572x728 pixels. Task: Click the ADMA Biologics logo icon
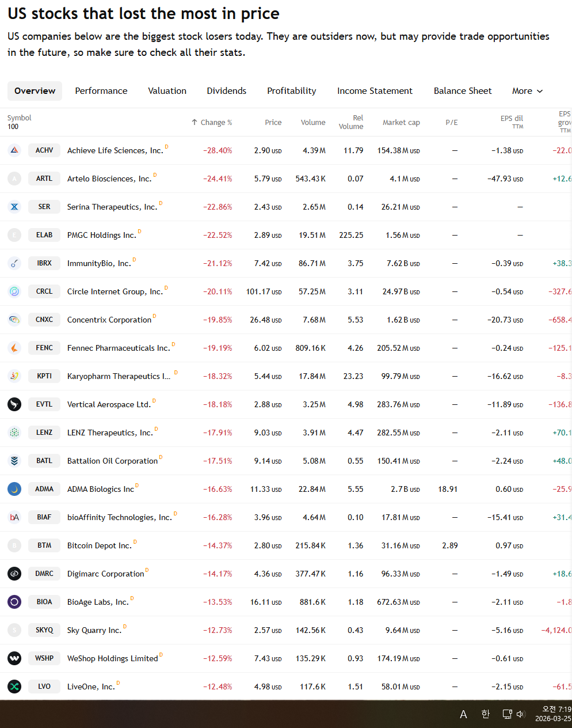click(14, 489)
